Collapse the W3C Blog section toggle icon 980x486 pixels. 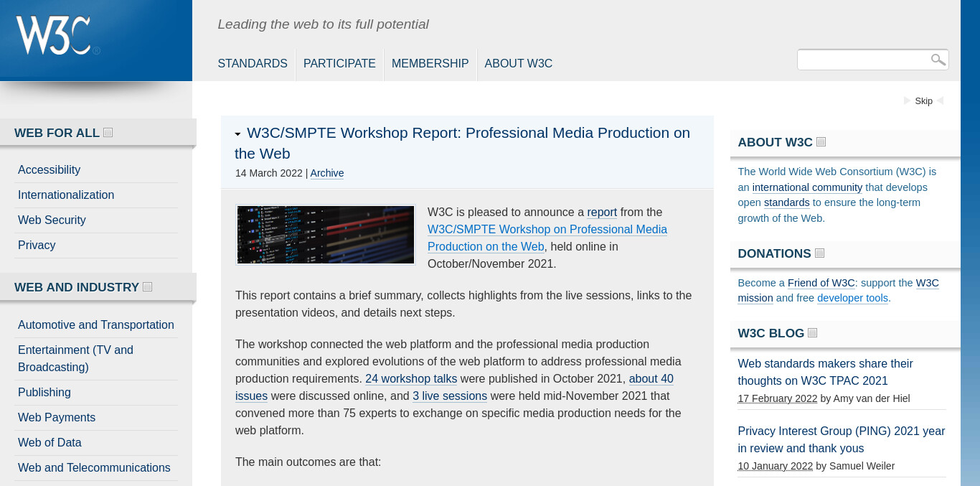point(813,333)
